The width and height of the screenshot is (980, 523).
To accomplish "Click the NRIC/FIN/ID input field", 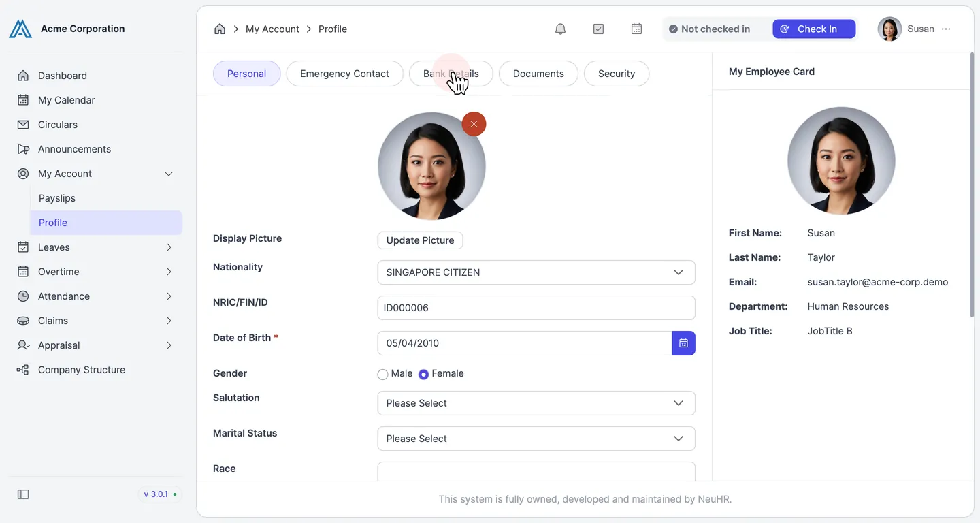I will click(536, 308).
